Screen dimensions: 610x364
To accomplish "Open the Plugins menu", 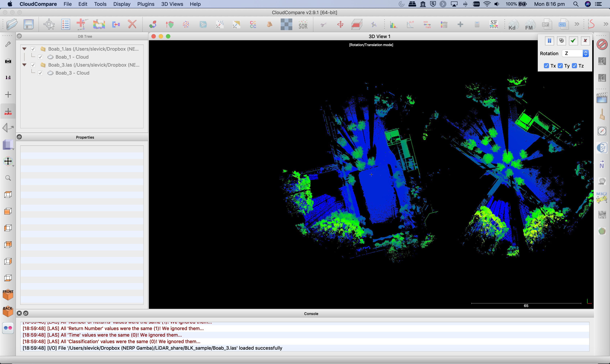I will [146, 4].
